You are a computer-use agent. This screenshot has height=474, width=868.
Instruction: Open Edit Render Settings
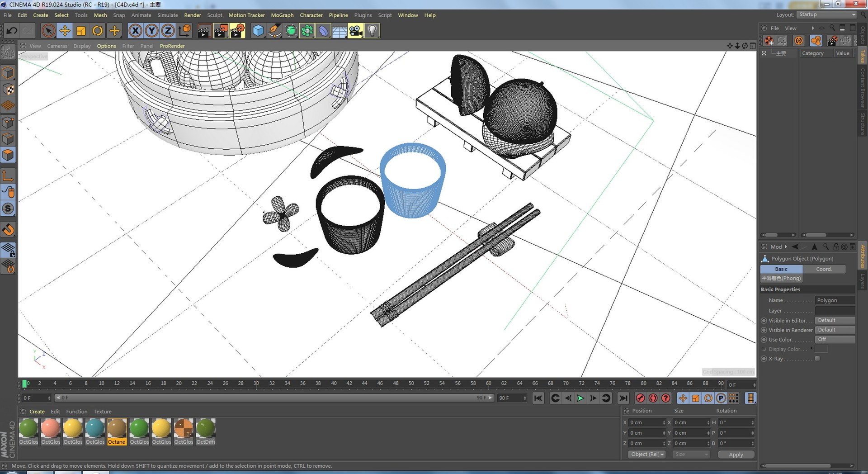[x=237, y=31]
